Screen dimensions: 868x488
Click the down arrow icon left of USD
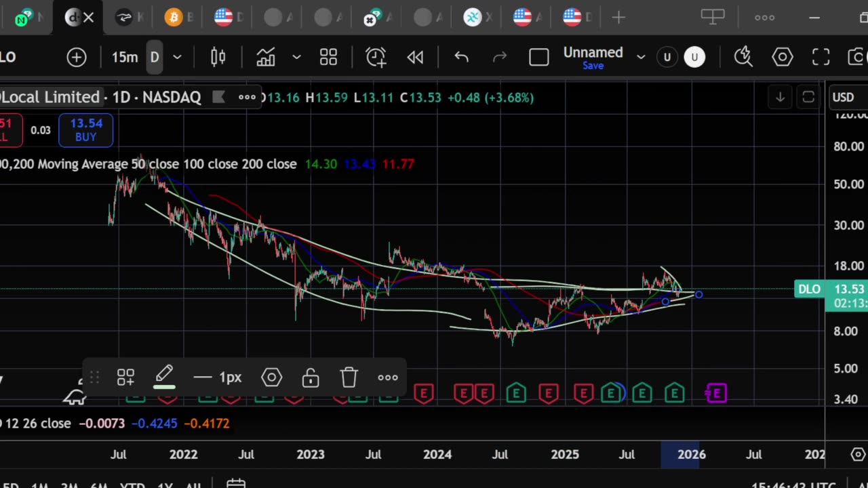[x=780, y=98]
